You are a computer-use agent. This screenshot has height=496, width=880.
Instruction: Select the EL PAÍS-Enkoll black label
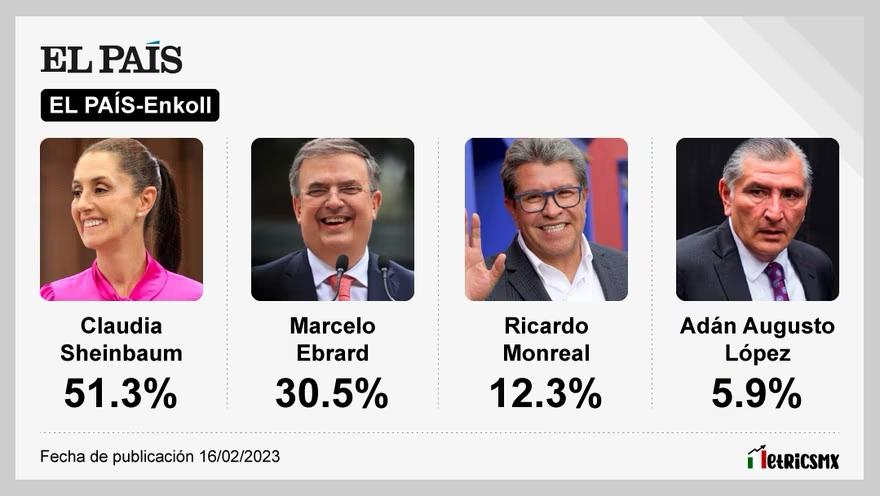coord(130,105)
